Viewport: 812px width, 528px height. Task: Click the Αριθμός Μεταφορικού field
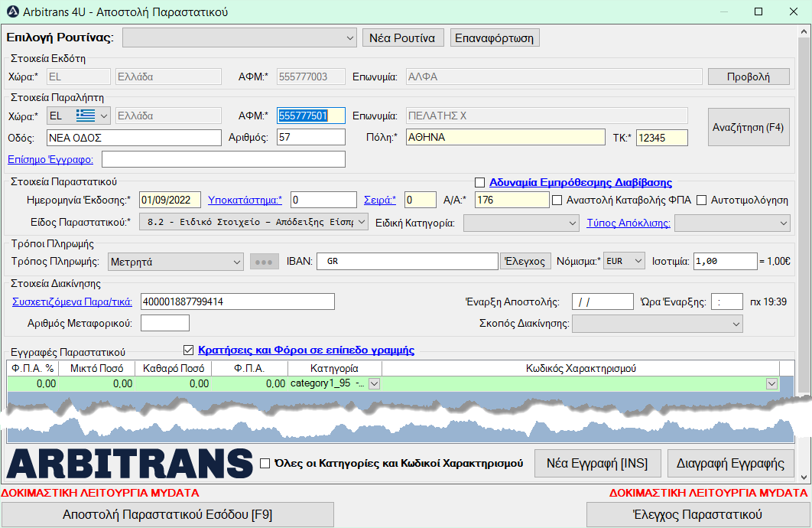[165, 323]
